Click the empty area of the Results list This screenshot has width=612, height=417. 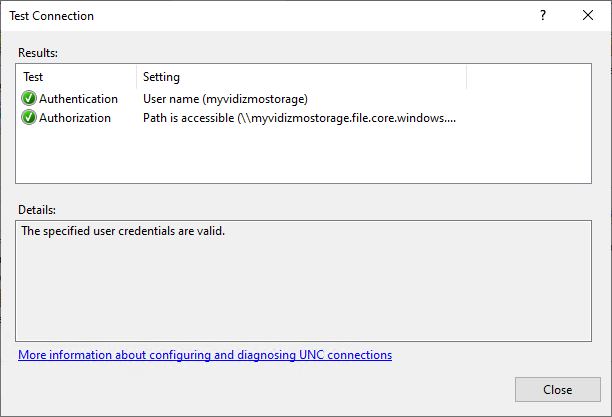(300, 155)
